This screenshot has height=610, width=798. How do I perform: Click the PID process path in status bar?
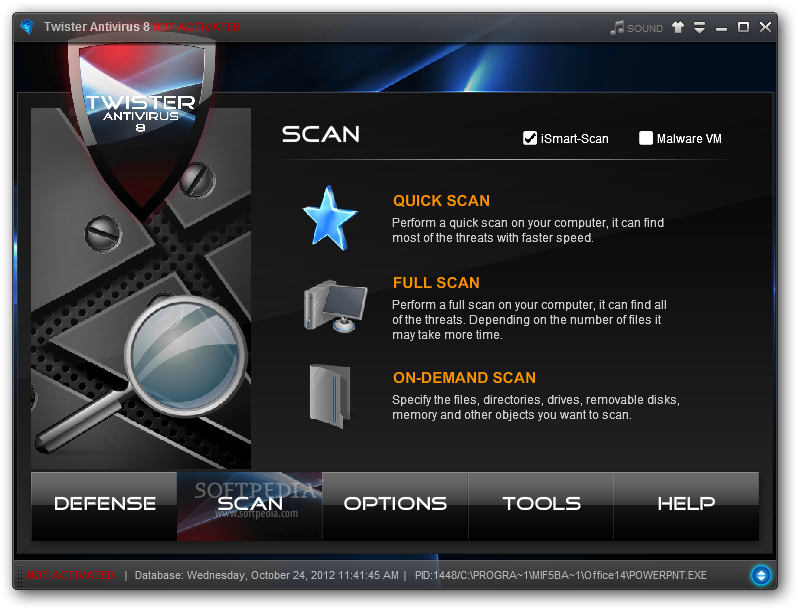coord(560,575)
